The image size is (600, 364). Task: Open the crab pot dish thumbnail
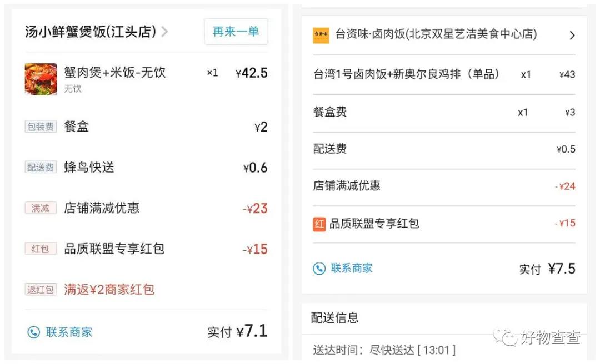tap(41, 79)
